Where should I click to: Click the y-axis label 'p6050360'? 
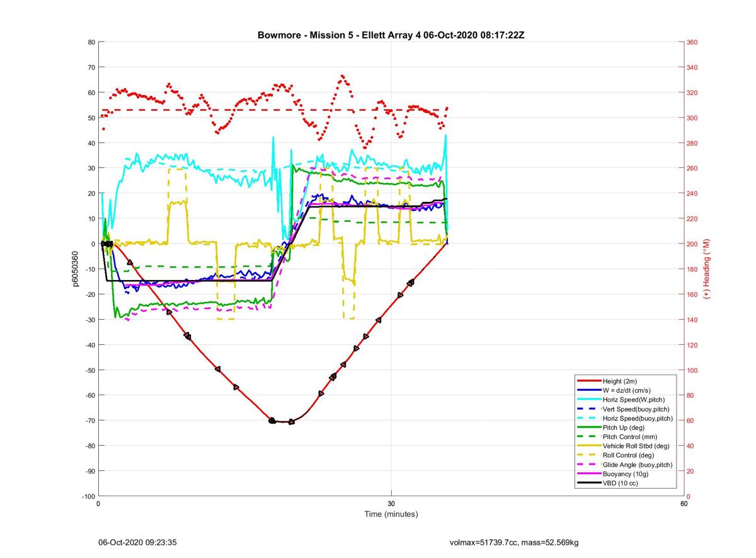pyautogui.click(x=75, y=269)
